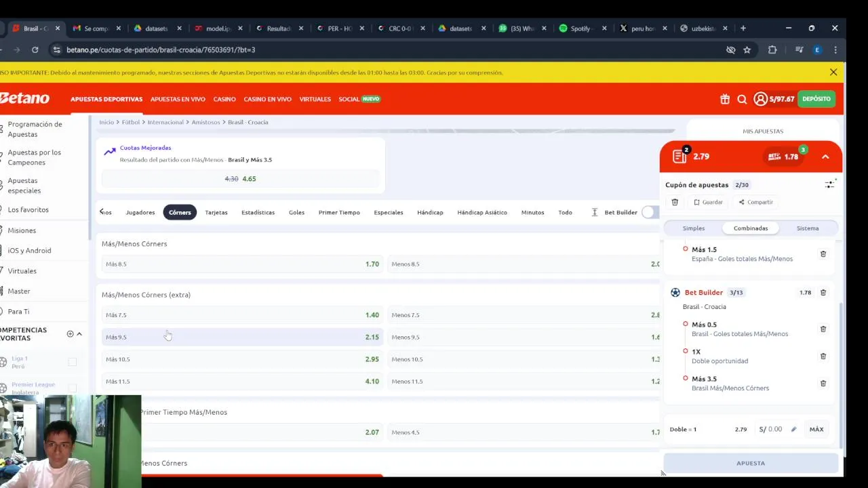Open iOS y Android in sidebar

point(29,251)
